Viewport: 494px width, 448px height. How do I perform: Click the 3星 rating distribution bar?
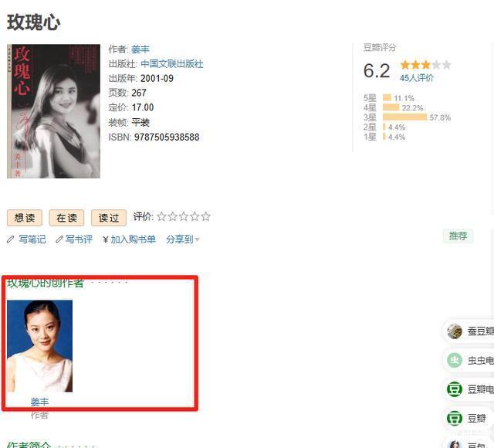coord(404,117)
